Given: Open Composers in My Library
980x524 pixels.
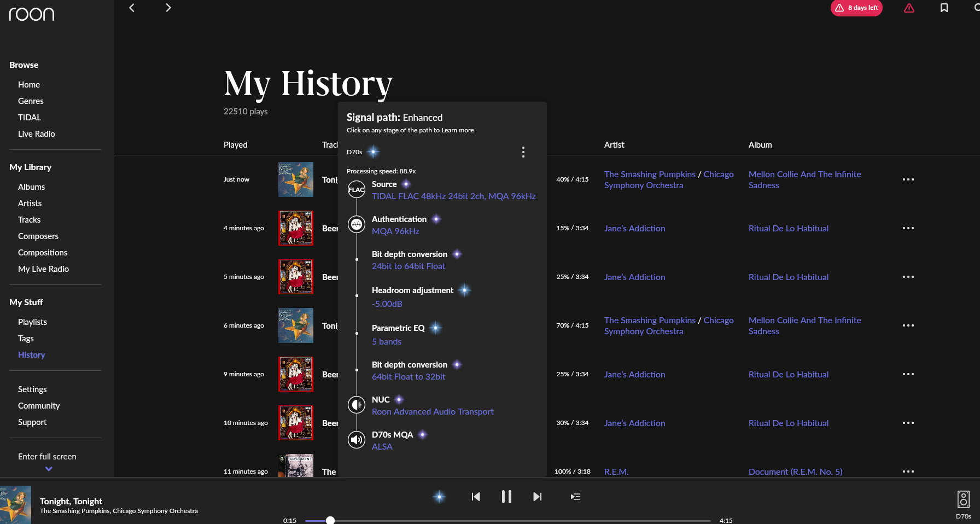Looking at the screenshot, I should 38,236.
